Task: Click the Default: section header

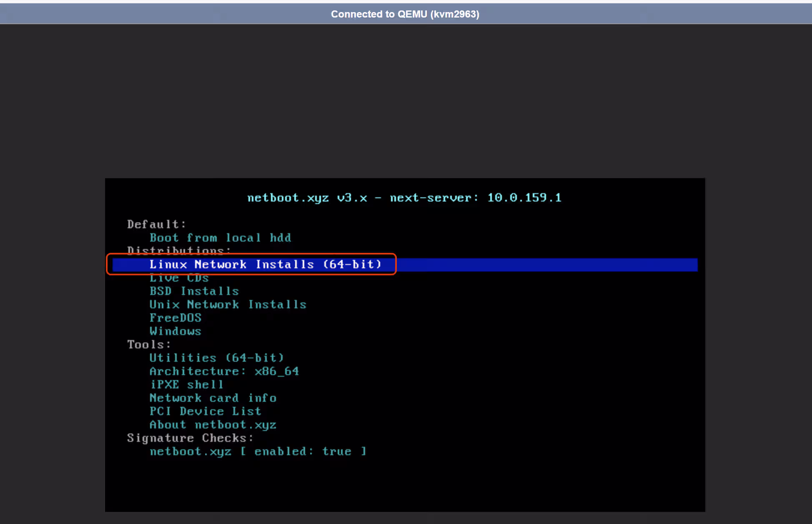Action: point(156,224)
